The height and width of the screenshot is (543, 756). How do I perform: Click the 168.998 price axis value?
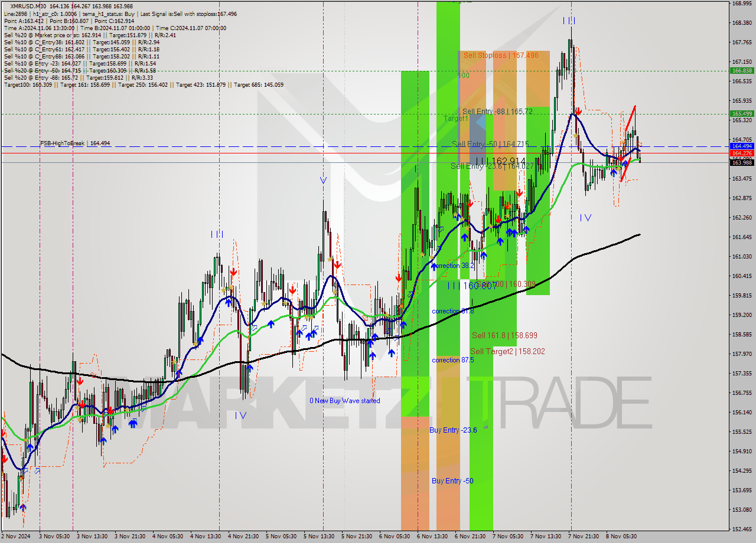[x=742, y=3]
